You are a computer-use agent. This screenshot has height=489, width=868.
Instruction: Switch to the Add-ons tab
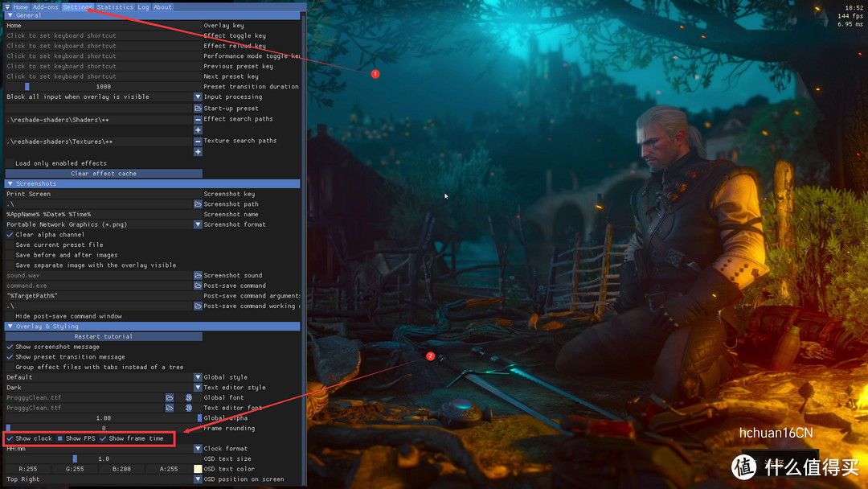pyautogui.click(x=45, y=7)
